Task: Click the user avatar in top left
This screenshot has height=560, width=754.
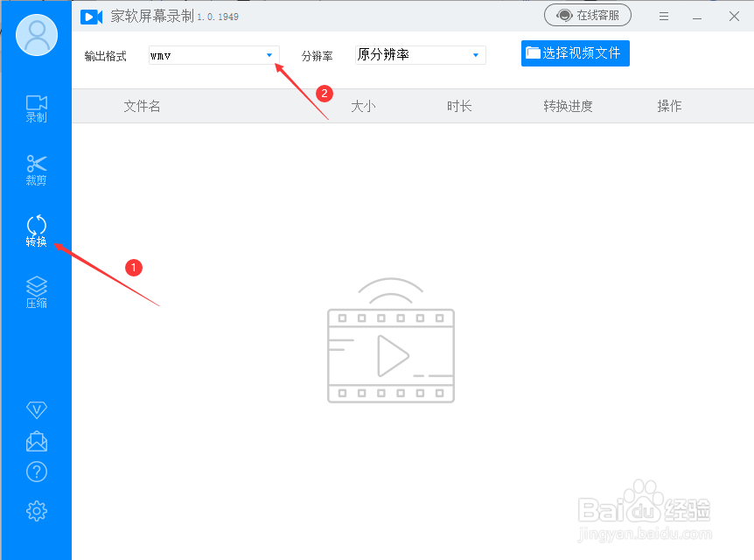Action: (x=35, y=35)
